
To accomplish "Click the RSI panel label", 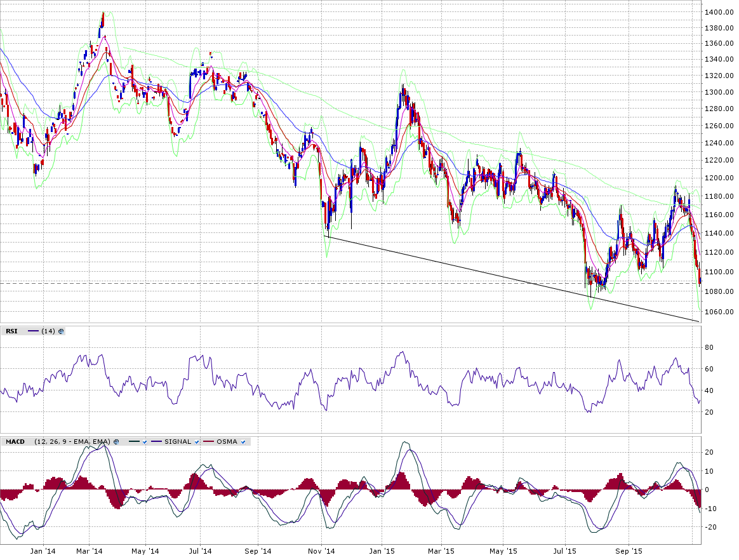I will coord(12,331).
